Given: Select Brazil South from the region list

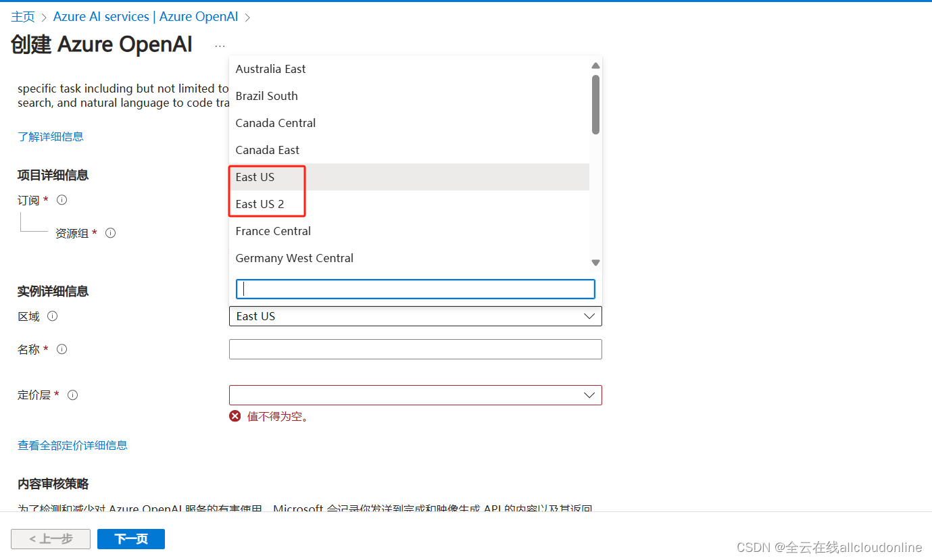Looking at the screenshot, I should pyautogui.click(x=410, y=96).
